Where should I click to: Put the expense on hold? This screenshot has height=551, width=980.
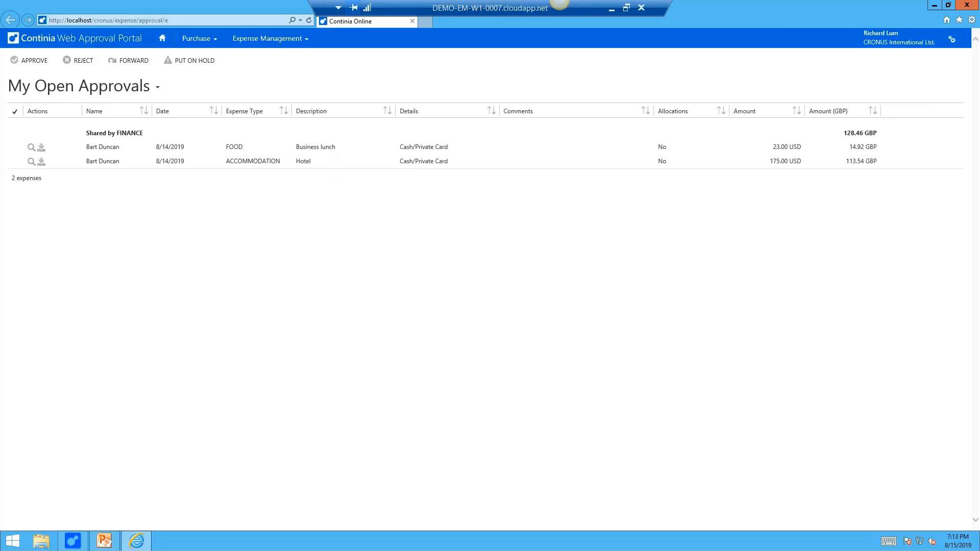tap(189, 60)
